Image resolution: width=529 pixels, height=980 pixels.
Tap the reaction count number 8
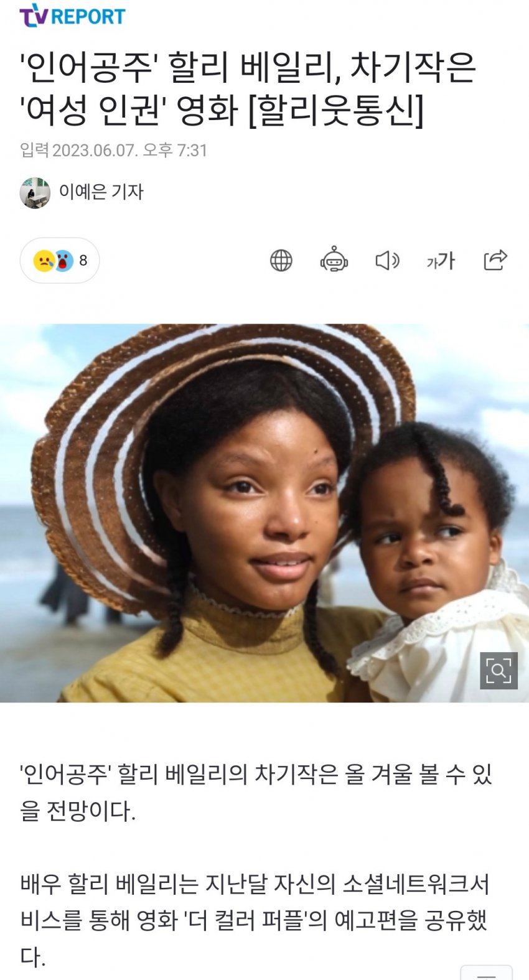click(83, 260)
